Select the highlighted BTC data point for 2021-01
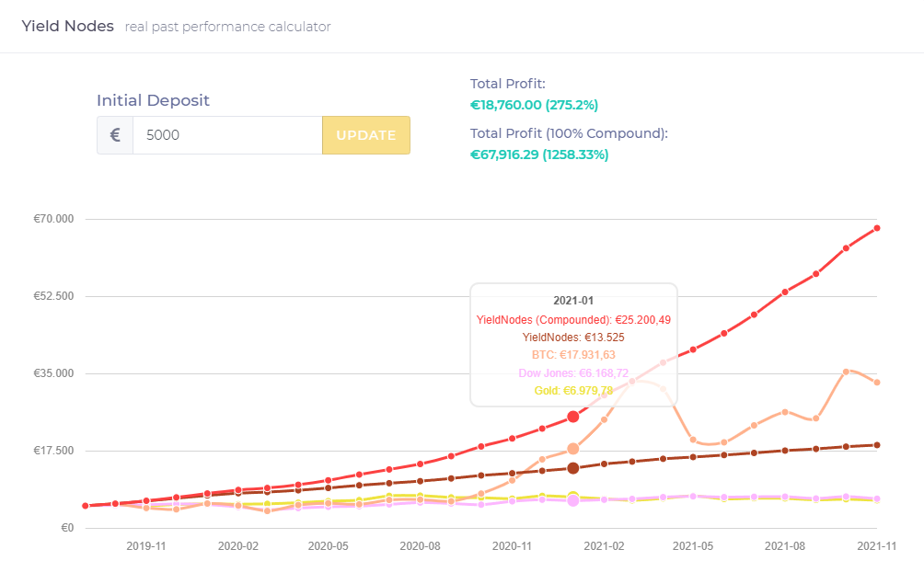The height and width of the screenshot is (584, 924). (572, 449)
